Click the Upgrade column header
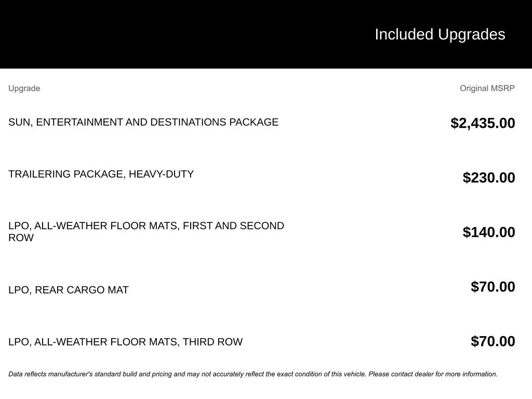Viewport: 532px width, 399px height. point(24,88)
